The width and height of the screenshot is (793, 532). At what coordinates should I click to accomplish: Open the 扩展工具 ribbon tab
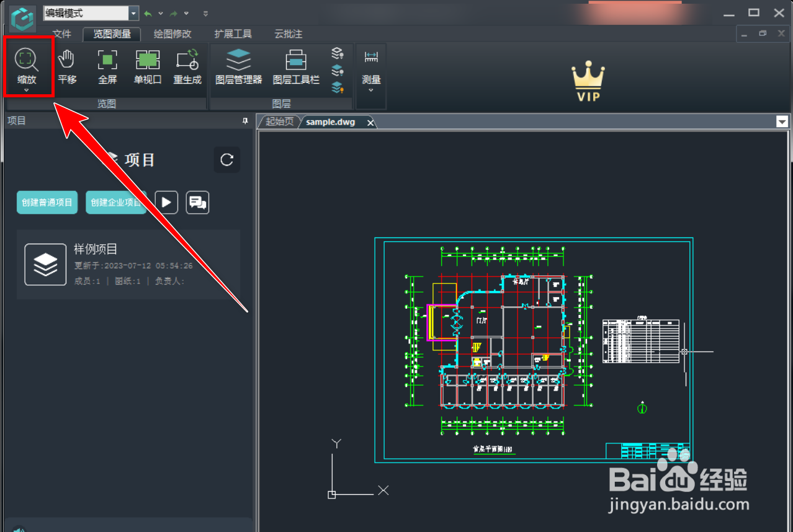[233, 34]
